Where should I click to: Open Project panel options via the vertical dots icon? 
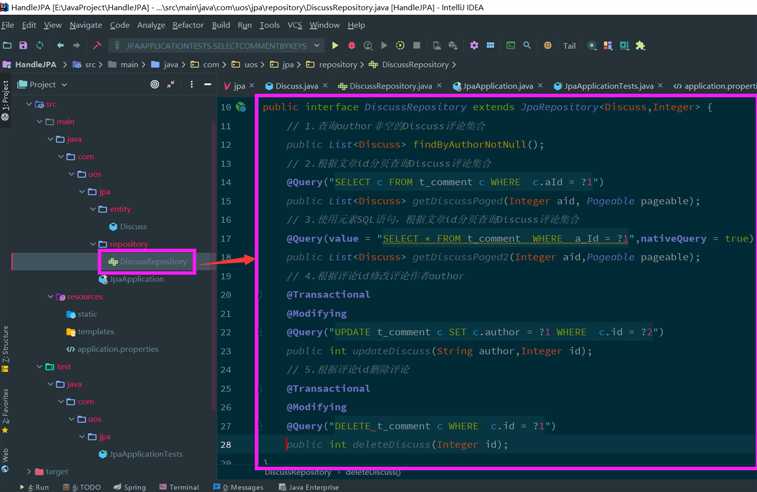click(x=192, y=84)
